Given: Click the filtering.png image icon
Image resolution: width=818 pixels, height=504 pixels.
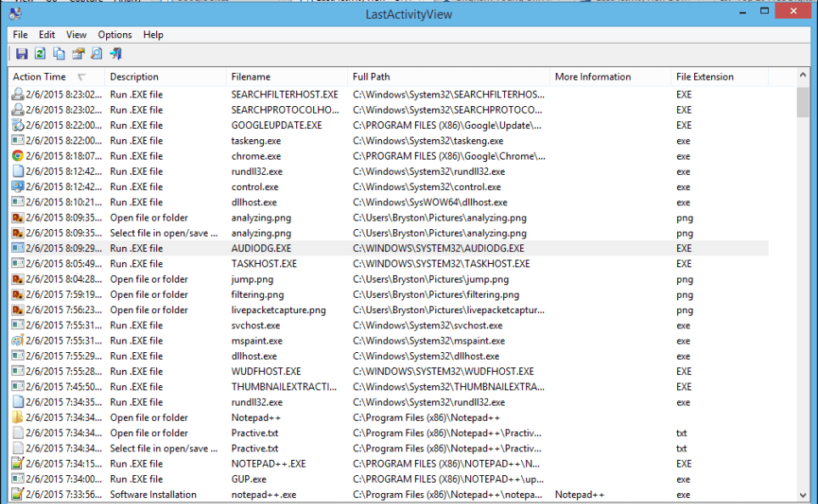Looking at the screenshot, I should [x=18, y=294].
